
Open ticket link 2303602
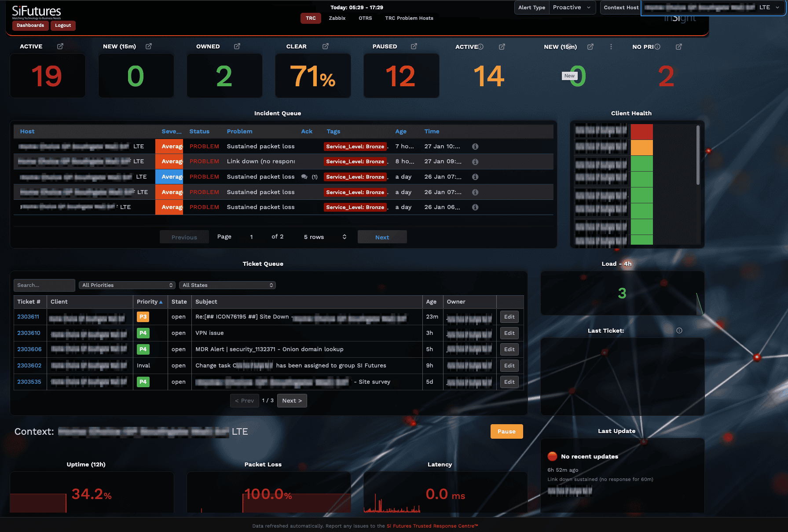point(29,366)
